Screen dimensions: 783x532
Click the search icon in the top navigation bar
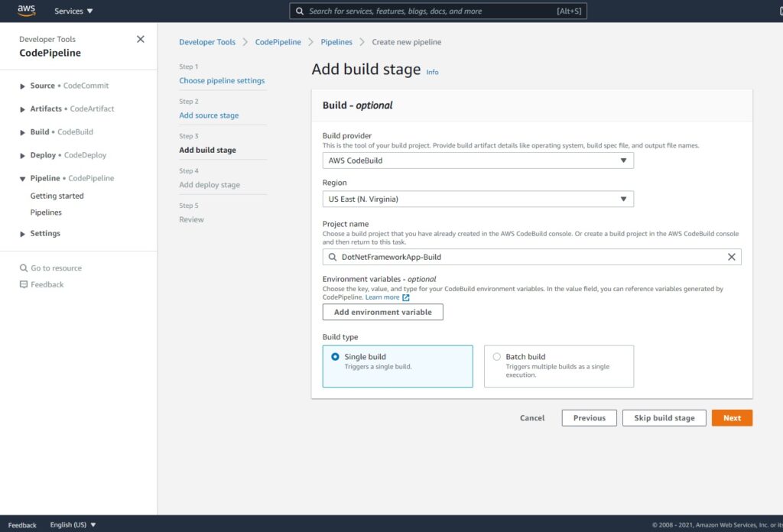click(x=300, y=11)
